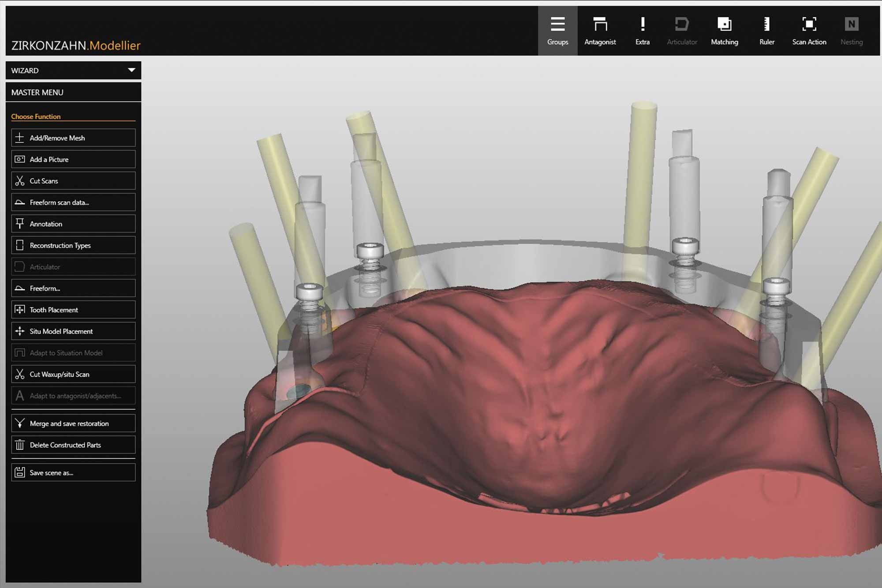This screenshot has height=588, width=882.
Task: Click the plus icon beside Add/Remove Mesh
Action: click(20, 138)
